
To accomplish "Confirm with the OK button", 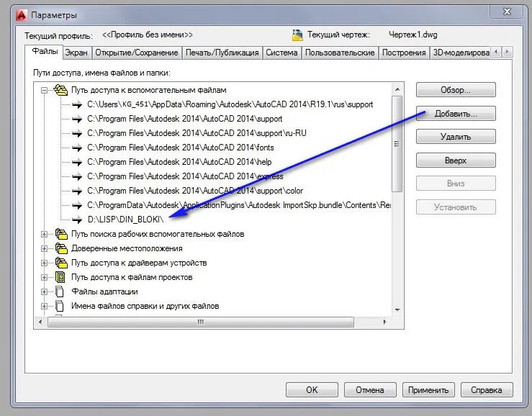I will pyautogui.click(x=312, y=390).
